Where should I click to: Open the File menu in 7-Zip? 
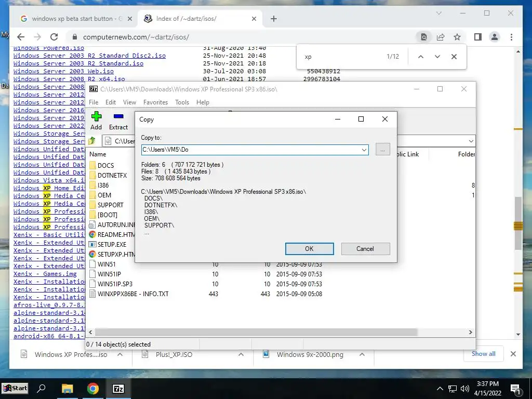94,102
